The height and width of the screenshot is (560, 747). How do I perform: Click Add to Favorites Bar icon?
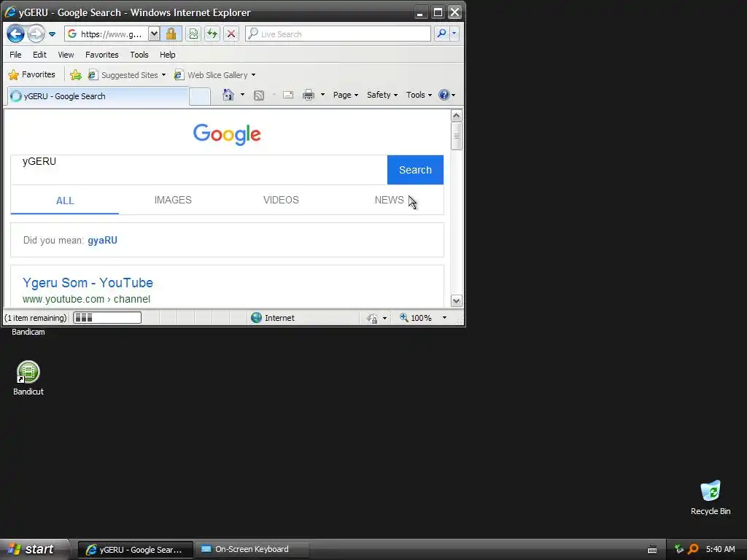[76, 75]
